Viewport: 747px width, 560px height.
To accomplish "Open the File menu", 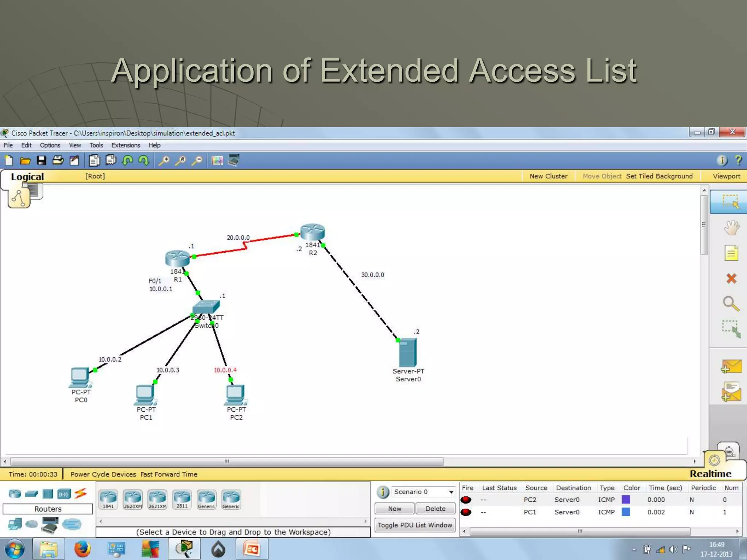I will click(8, 145).
